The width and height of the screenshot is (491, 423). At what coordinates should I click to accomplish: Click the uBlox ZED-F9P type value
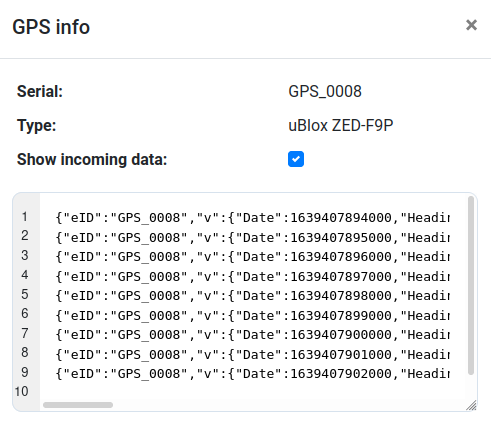click(x=341, y=126)
